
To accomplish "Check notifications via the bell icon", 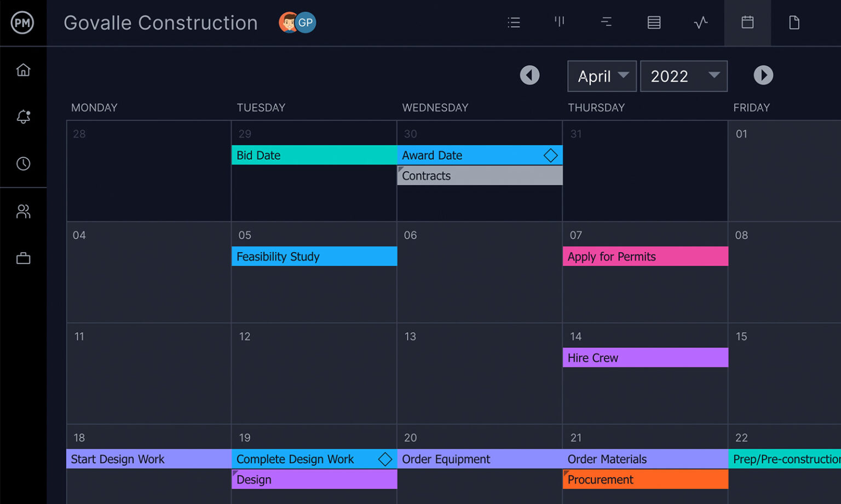I will [x=24, y=117].
